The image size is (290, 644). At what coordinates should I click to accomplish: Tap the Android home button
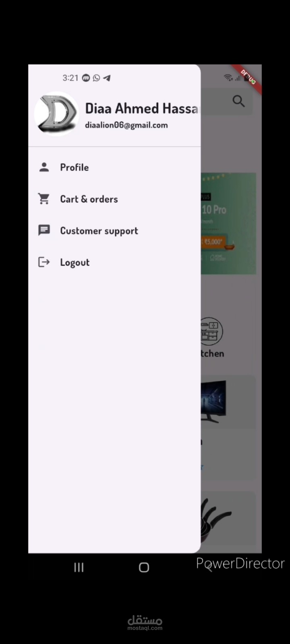(144, 568)
